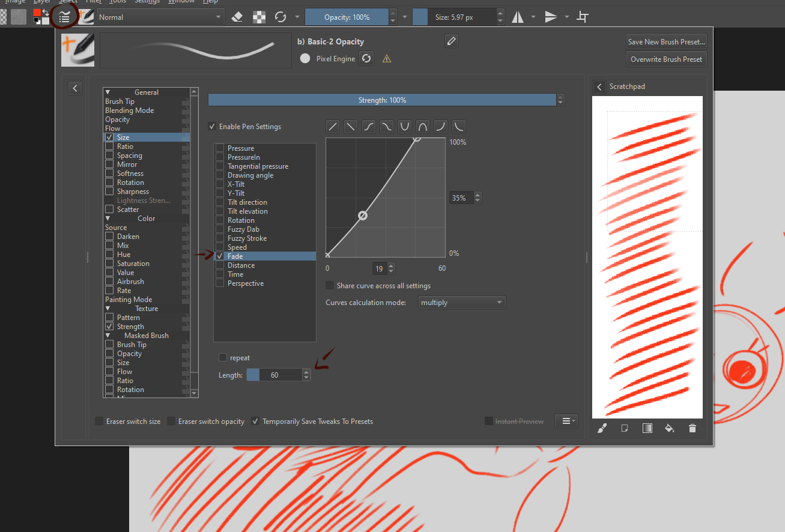
Task: Toggle eraser mode icon in toolbar
Action: (x=237, y=17)
